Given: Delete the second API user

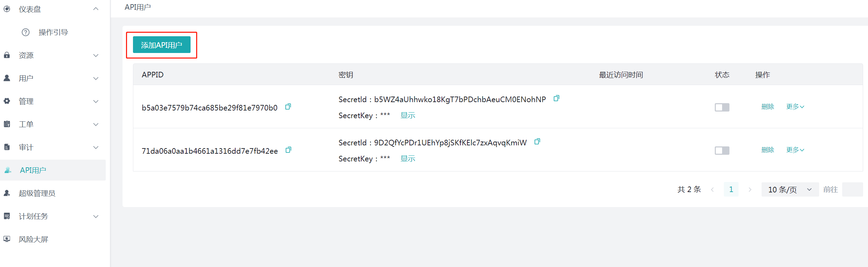Looking at the screenshot, I should pos(767,150).
